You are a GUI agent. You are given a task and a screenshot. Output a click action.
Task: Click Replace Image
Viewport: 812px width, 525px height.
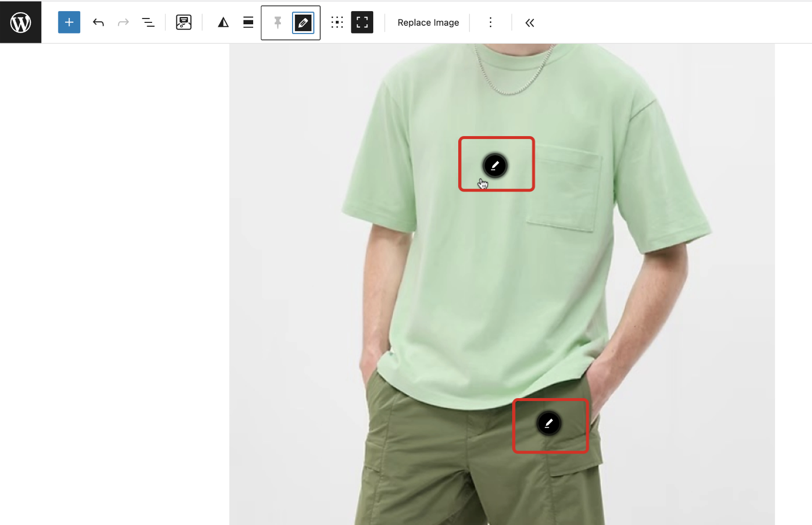pyautogui.click(x=428, y=23)
